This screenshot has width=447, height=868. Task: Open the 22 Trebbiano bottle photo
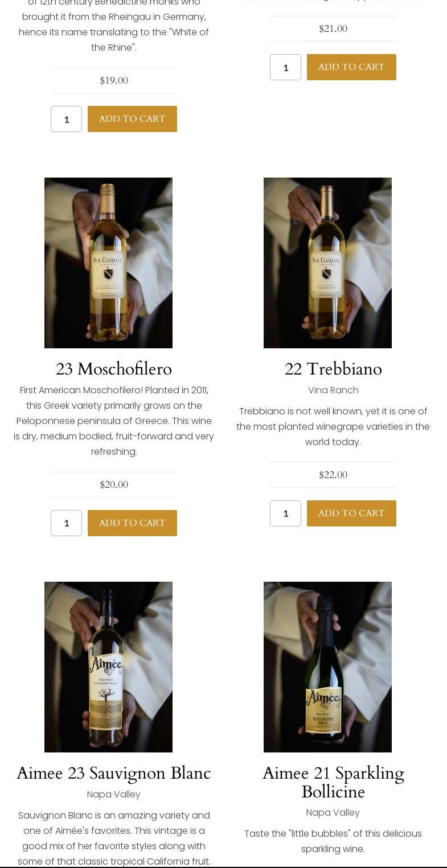pyautogui.click(x=327, y=263)
